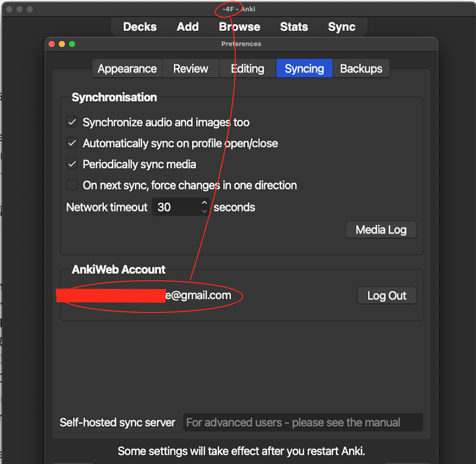Close the Preferences window with red button
This screenshot has width=476, height=464.
[x=51, y=44]
